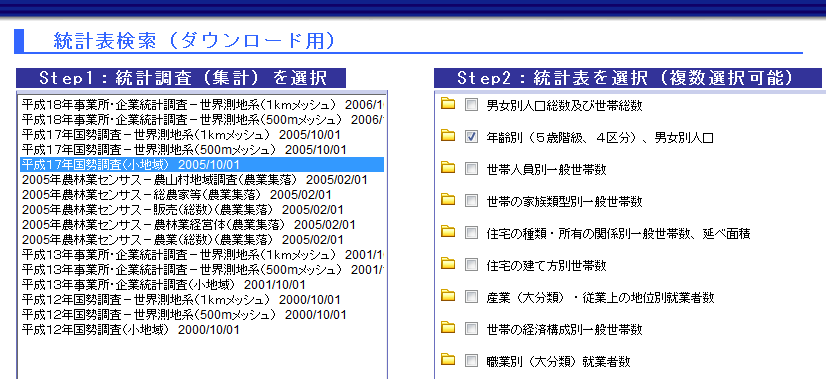The height and width of the screenshot is (379, 826).
Task: Select 2005年農林業センサス 農林業経営体 entry
Action: pos(202,225)
